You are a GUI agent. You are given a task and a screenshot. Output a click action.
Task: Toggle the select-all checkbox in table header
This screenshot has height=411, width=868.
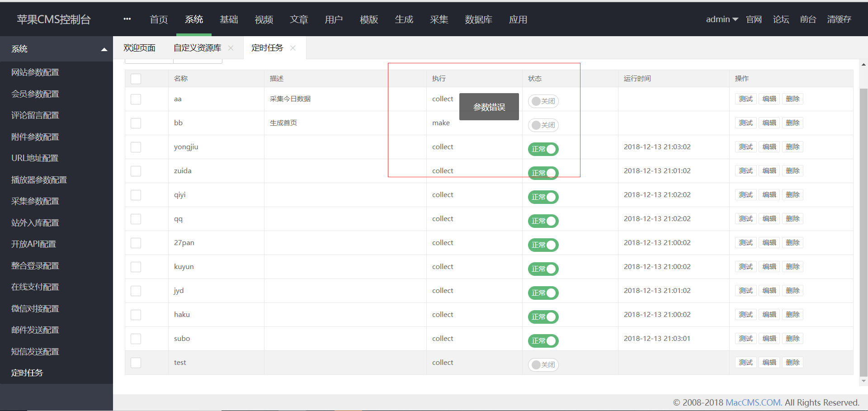pyautogui.click(x=136, y=79)
